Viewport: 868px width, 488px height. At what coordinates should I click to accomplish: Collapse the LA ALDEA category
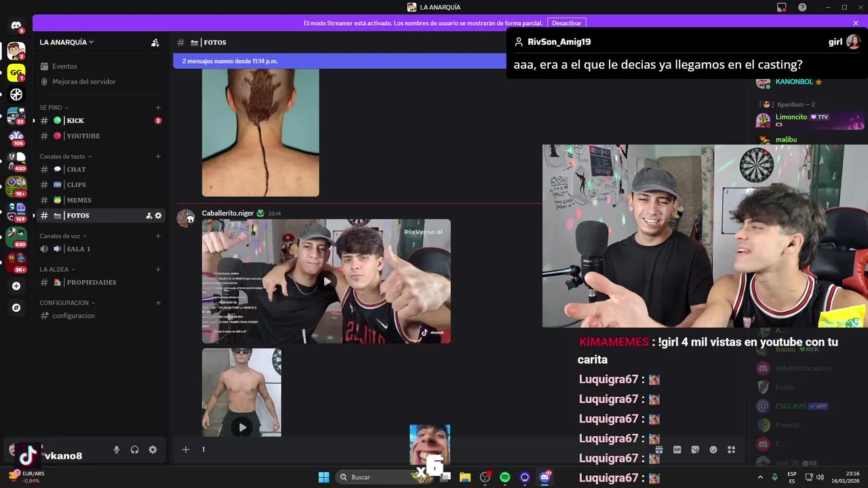(x=57, y=269)
